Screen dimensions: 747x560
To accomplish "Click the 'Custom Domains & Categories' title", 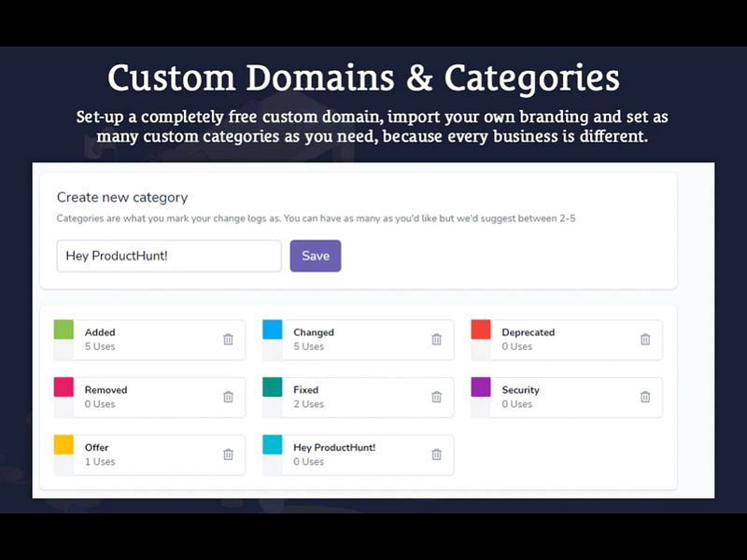I will pyautogui.click(x=363, y=77).
